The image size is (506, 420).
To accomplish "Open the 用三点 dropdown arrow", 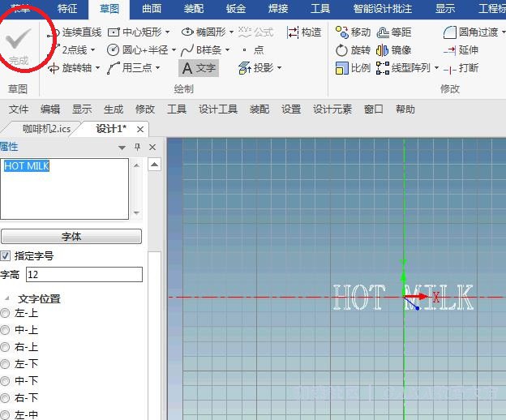I will 157,68.
